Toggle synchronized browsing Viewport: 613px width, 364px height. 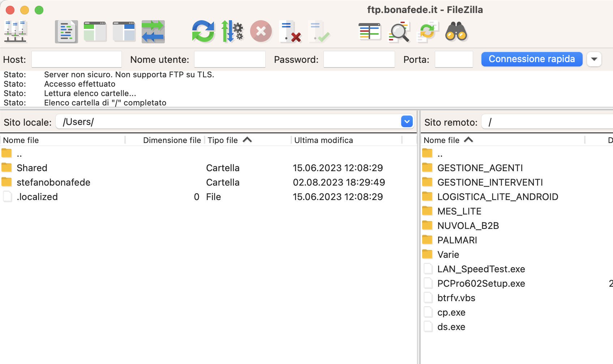pyautogui.click(x=428, y=32)
